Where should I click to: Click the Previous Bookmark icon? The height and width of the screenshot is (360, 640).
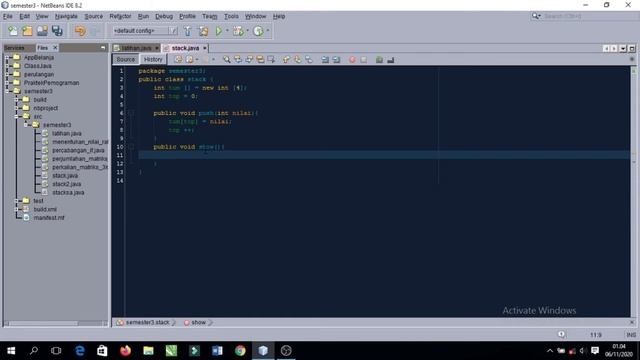(286, 60)
